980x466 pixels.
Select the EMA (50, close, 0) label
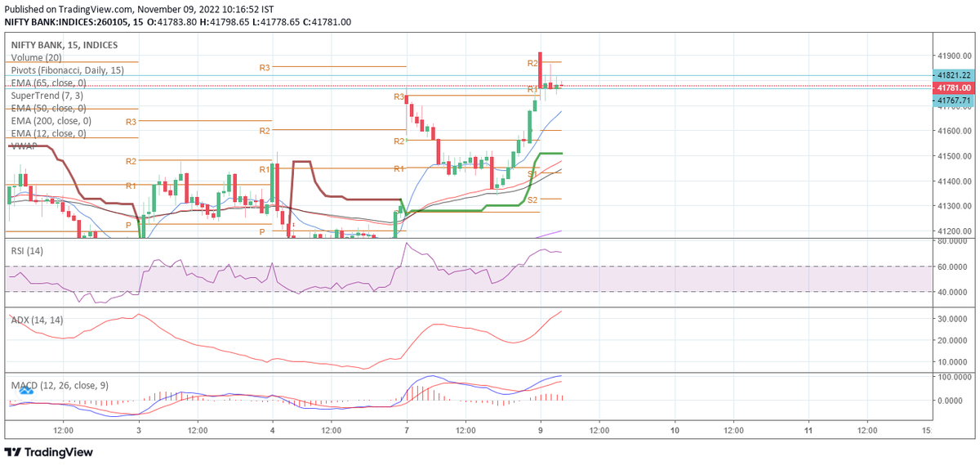tap(48, 109)
